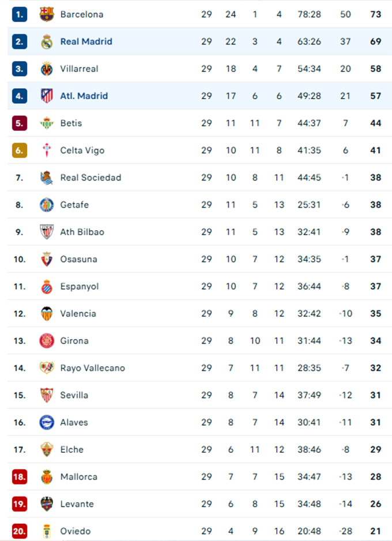Click the Girona crest icon
Image resolution: width=392 pixels, height=541 pixels.
tap(47, 340)
